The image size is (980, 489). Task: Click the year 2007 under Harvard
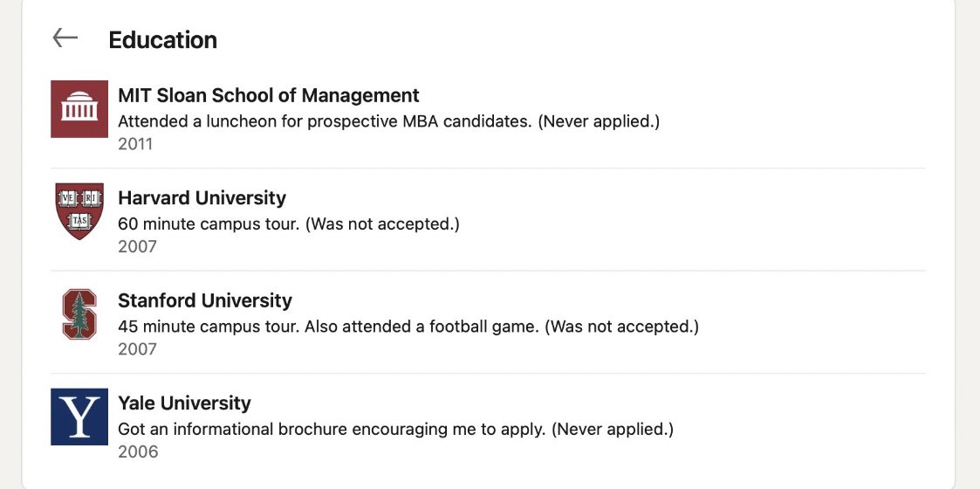tap(137, 246)
